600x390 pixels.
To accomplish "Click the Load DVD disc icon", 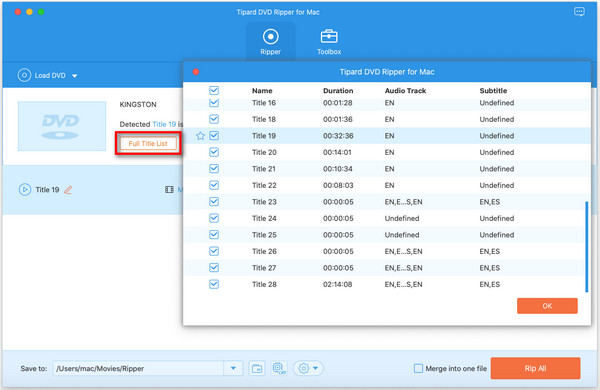I will 24,75.
